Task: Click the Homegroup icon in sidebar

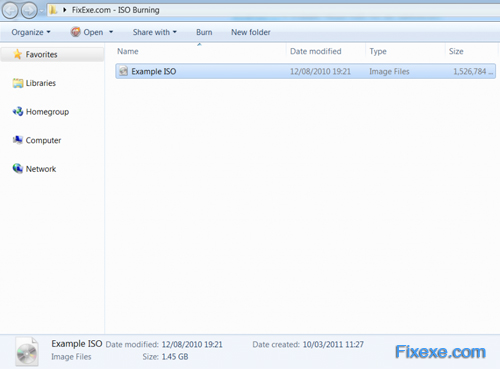Action: click(x=18, y=111)
